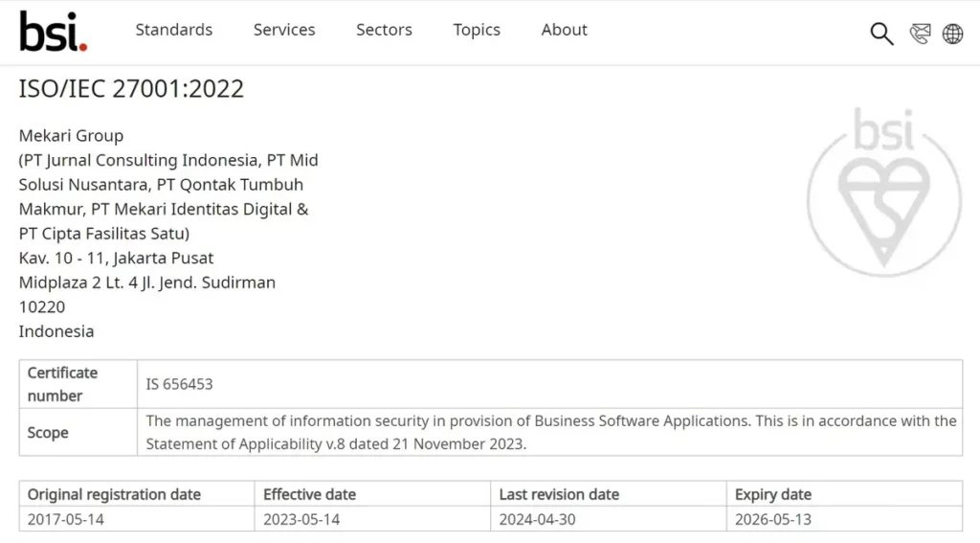Open the Standards menu
The height and width of the screenshot is (543, 980).
point(174,30)
